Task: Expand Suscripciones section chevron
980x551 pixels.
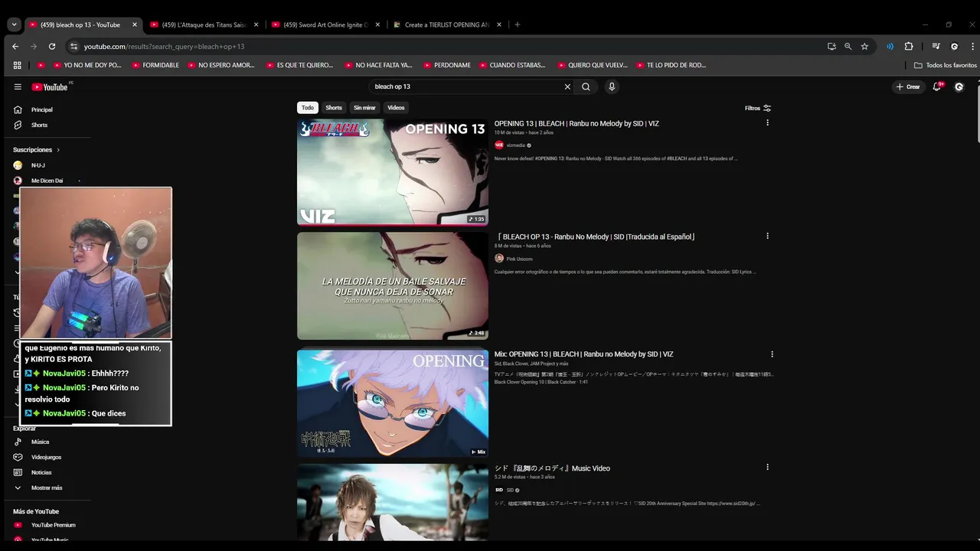Action: point(58,150)
